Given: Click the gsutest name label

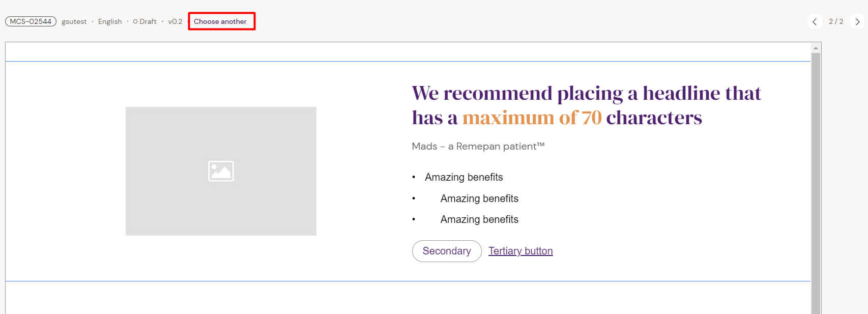Looking at the screenshot, I should (x=74, y=21).
